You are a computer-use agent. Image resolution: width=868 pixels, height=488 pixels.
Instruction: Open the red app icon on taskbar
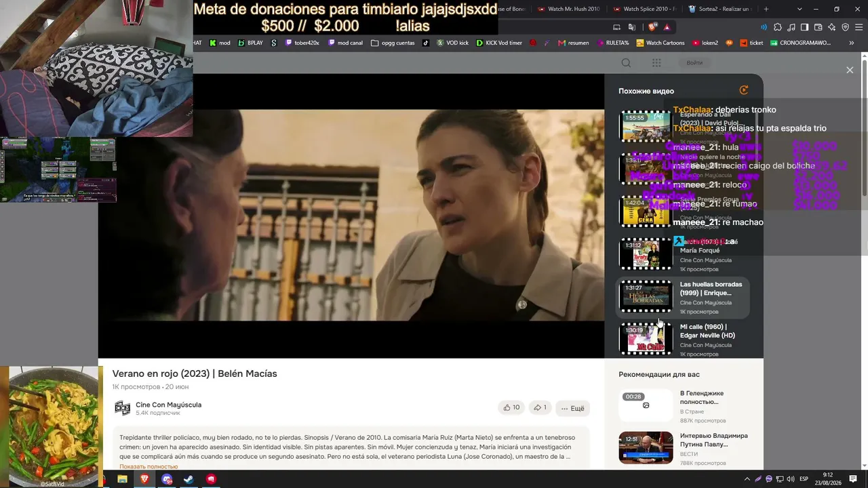[211, 479]
